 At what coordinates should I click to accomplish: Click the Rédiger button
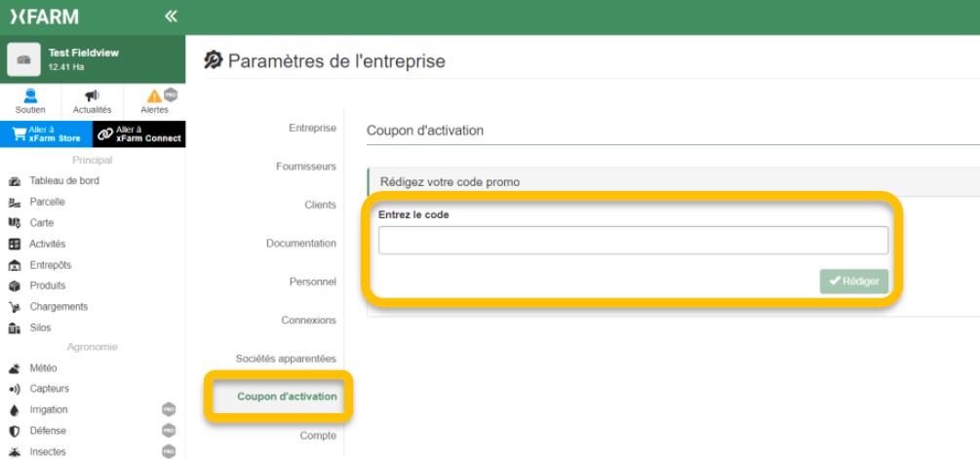tap(854, 281)
